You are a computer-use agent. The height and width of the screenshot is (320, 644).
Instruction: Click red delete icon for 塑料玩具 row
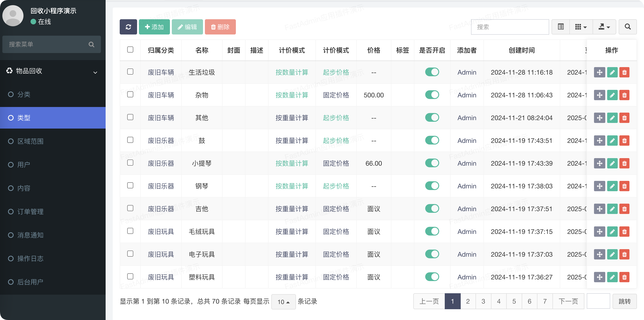point(624,277)
